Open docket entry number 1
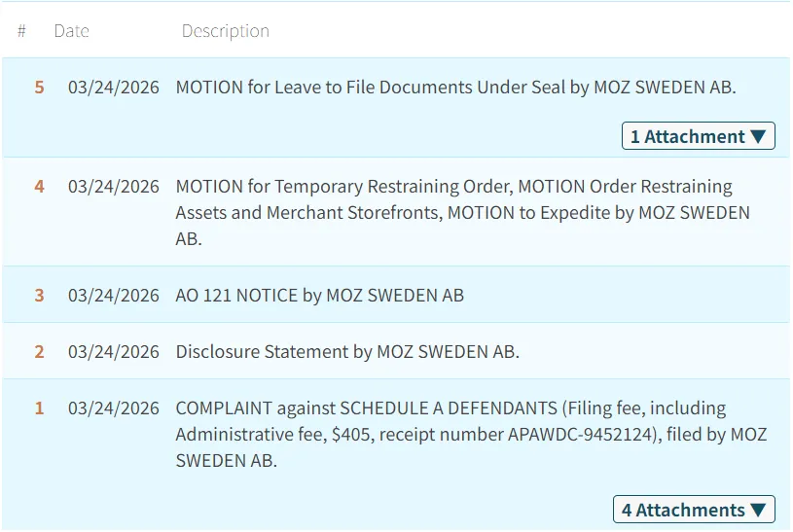Viewport: 793px width, 532px height. tap(39, 408)
